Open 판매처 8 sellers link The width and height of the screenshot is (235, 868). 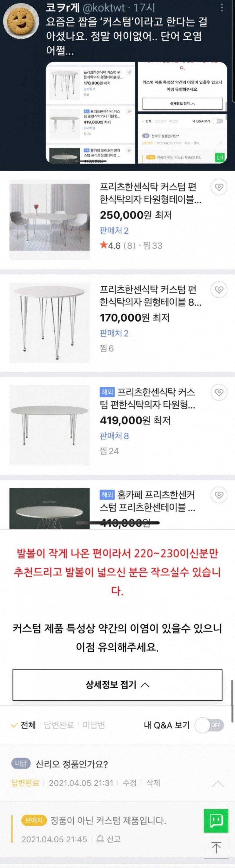(x=114, y=436)
